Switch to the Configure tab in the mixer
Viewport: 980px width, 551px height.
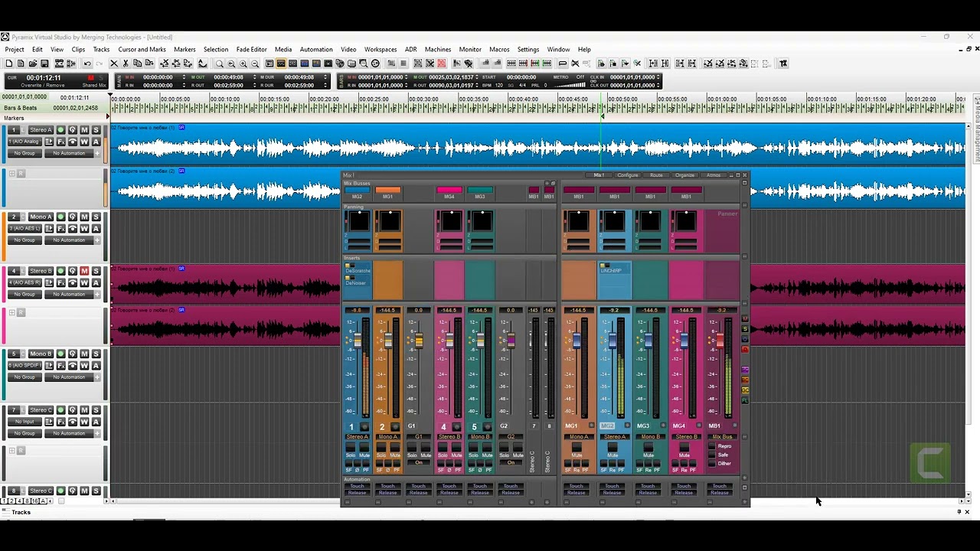(628, 175)
